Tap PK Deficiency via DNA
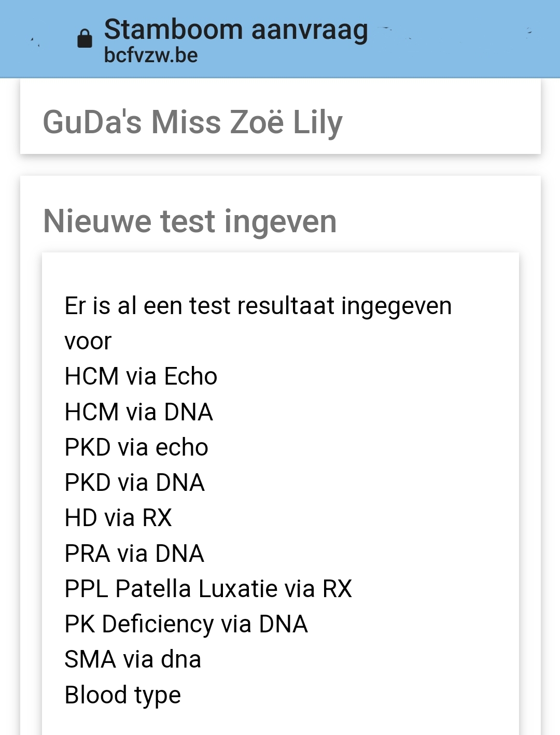Viewport: 560px width, 735px height. [x=186, y=624]
